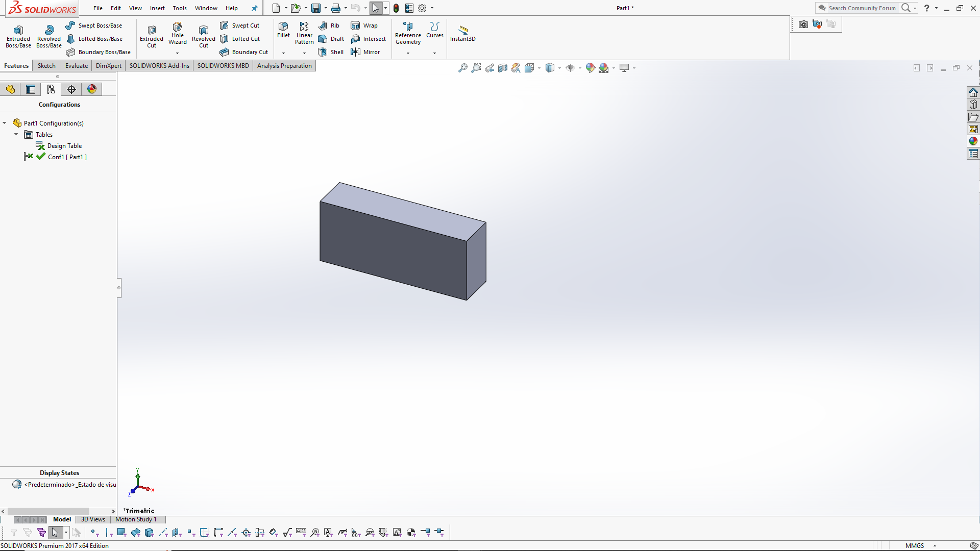Open the Curves dropdown arrow
The image size is (980, 551).
coord(435,53)
